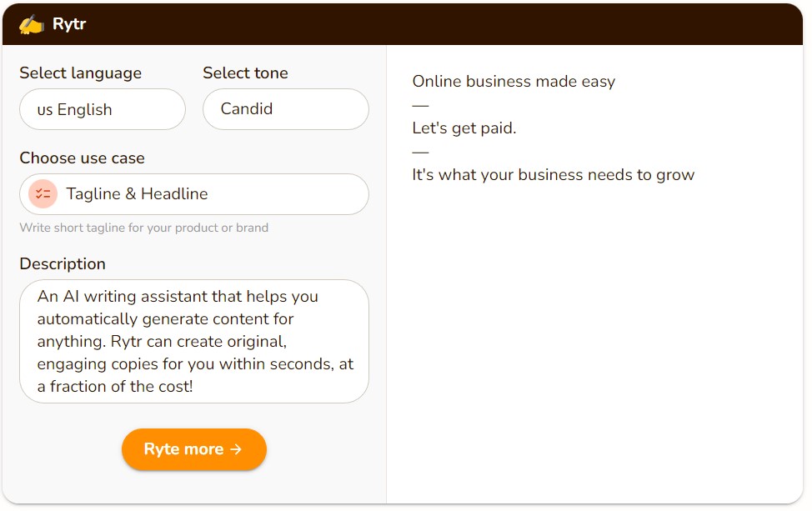Click the 'Choose use case' label

tap(82, 158)
